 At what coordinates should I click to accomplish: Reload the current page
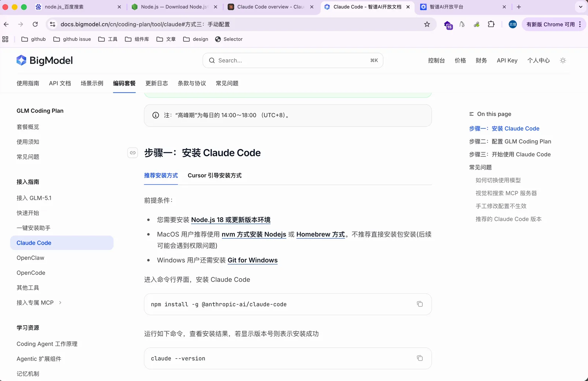35,24
